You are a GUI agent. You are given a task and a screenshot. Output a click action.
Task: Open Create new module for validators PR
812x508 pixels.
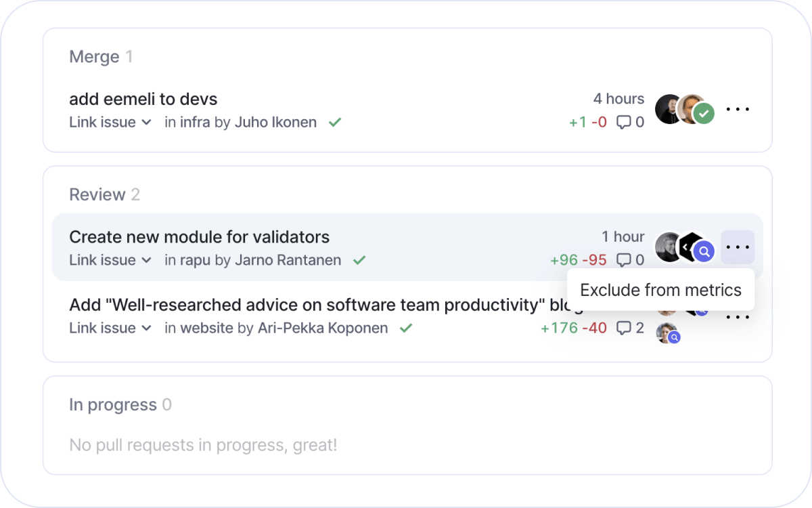[x=199, y=237]
